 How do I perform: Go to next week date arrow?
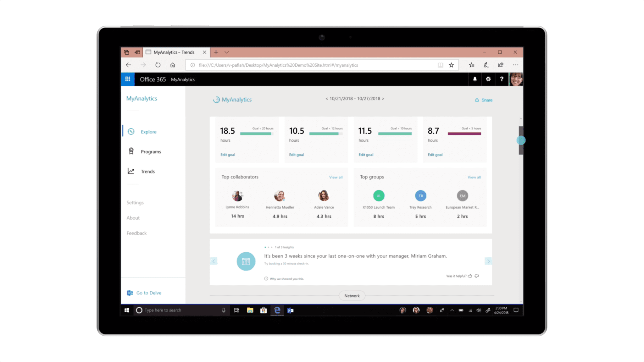[x=383, y=99]
